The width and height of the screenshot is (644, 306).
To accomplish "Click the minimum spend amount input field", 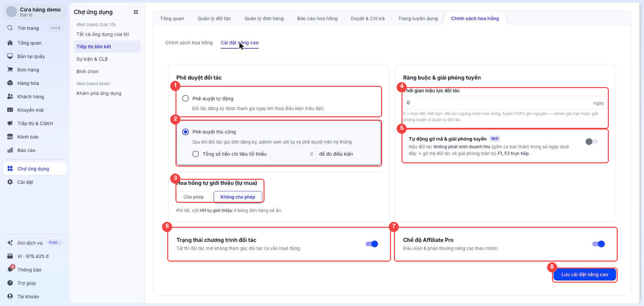I will (292, 154).
